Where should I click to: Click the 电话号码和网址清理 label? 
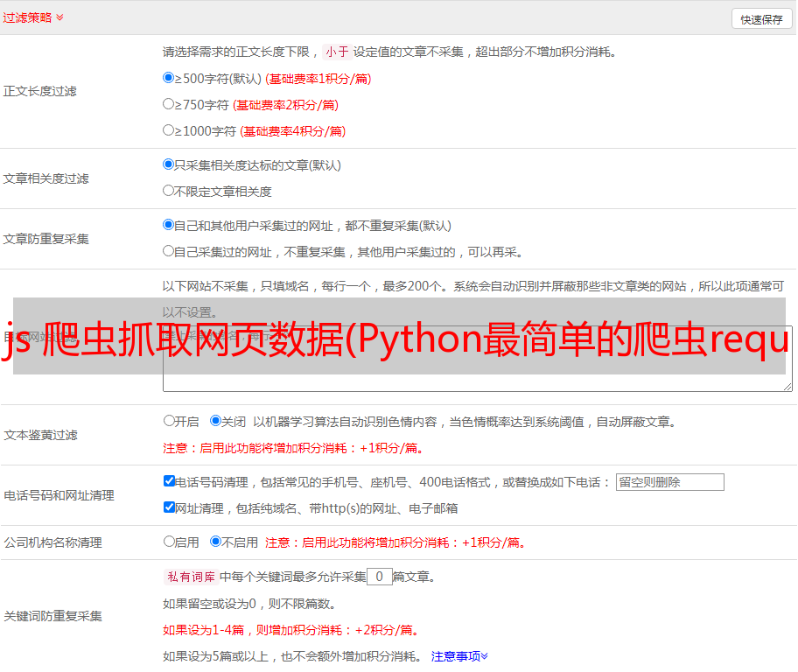coord(59,495)
